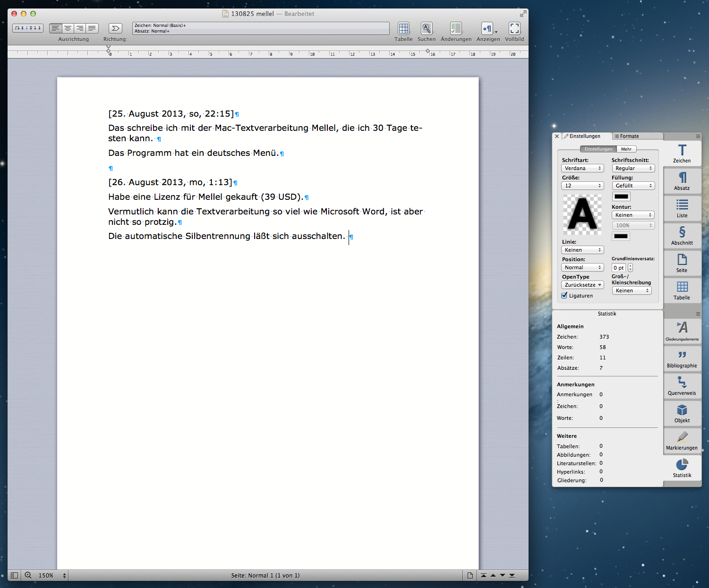This screenshot has height=588, width=709.
Task: Open the Bibliographie palette
Action: (x=682, y=358)
